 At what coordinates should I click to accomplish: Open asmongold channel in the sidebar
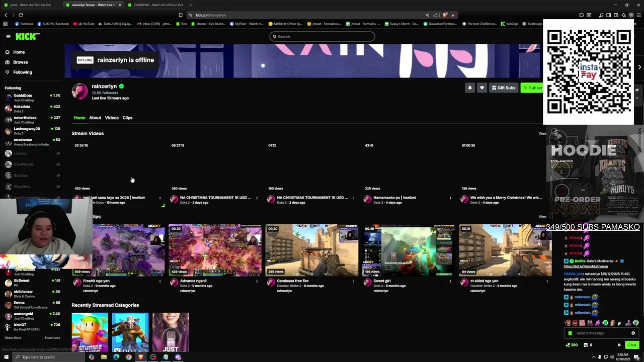(x=32, y=316)
